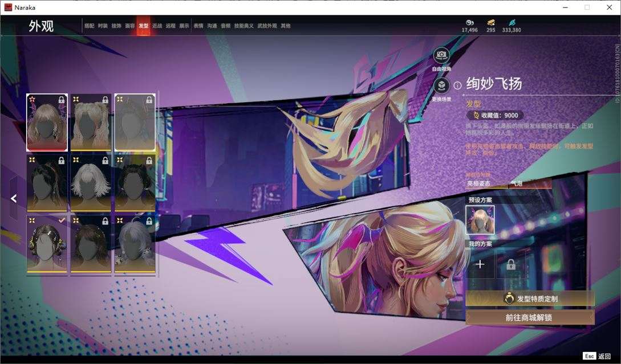
Task: Open the 挂饰 tab
Action: (116, 26)
